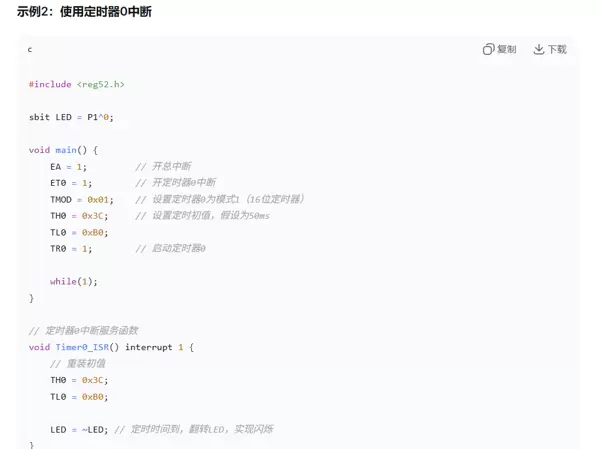Click the #include directive in the code
Screen dimensions: 600x449
[x=50, y=84]
